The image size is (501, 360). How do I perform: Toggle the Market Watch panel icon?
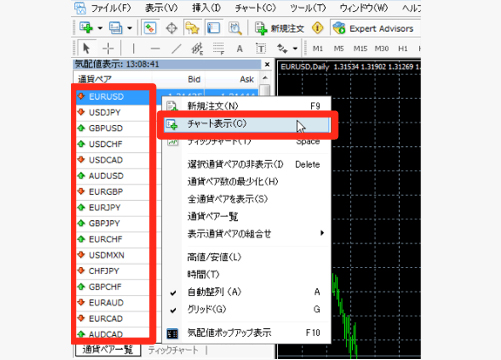150,28
